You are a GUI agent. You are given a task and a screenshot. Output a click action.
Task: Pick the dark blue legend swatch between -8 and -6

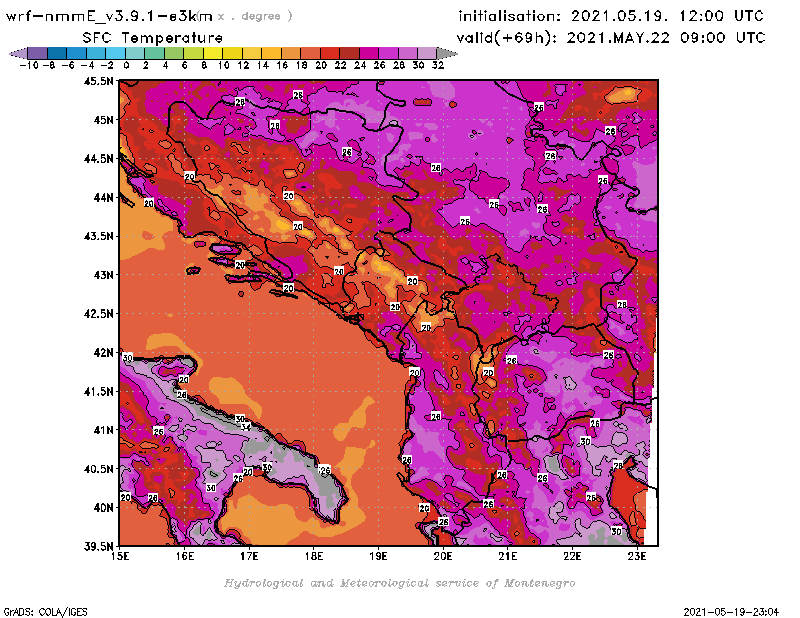57,53
